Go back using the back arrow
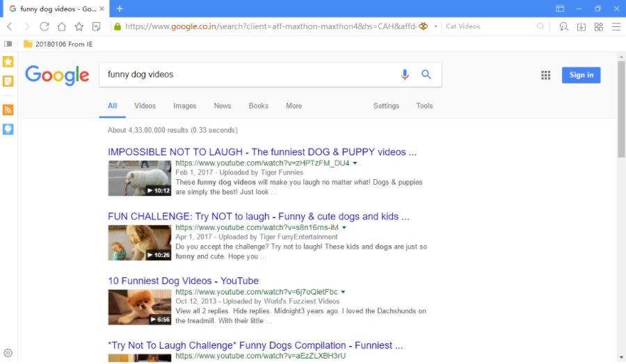Screen dimensions: 626x364 click(10, 26)
